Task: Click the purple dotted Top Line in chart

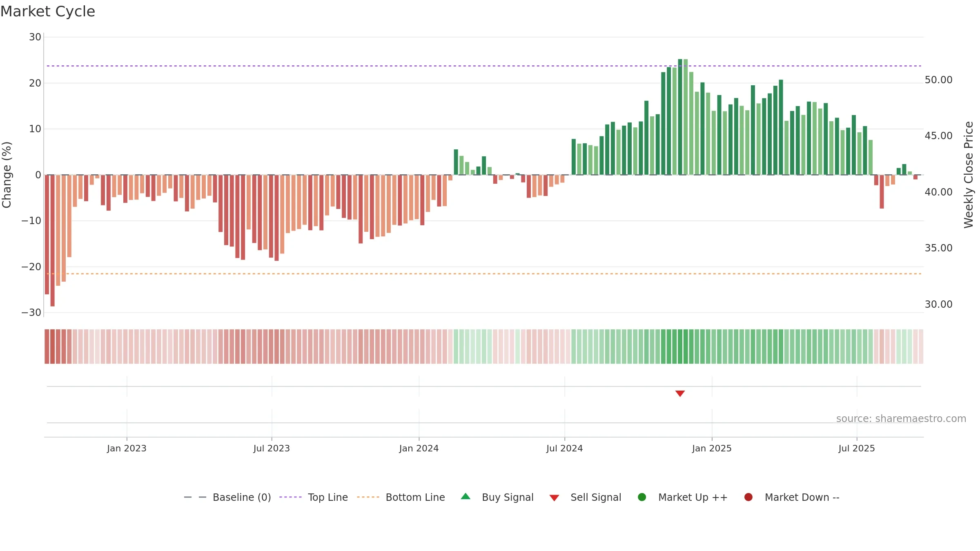Action: click(x=484, y=66)
